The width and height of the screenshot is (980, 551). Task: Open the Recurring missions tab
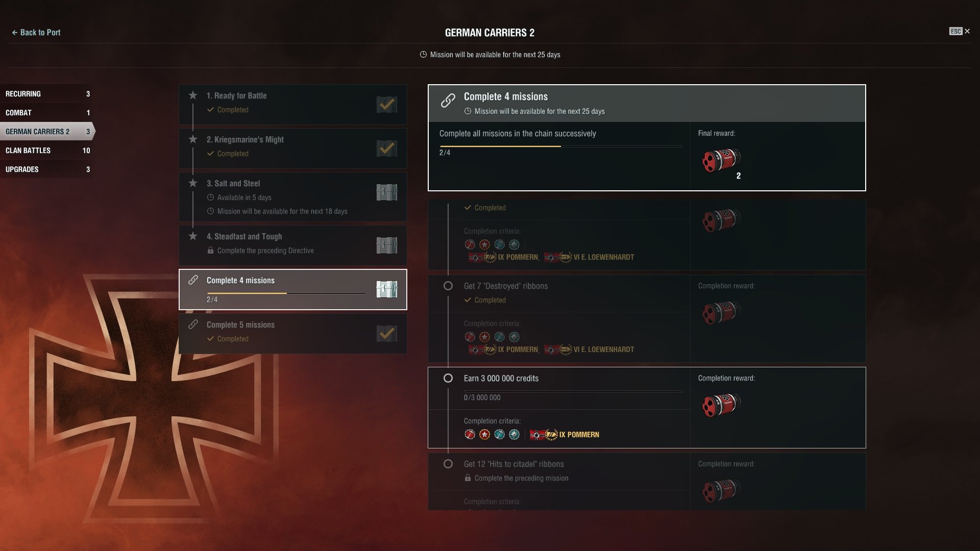[47, 94]
